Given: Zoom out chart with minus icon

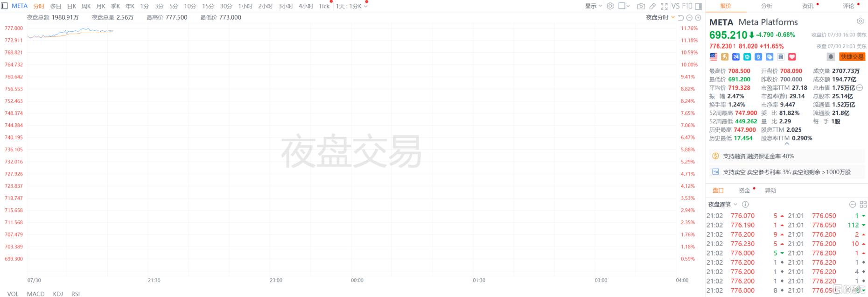Looking at the screenshot, I should pos(689,18).
